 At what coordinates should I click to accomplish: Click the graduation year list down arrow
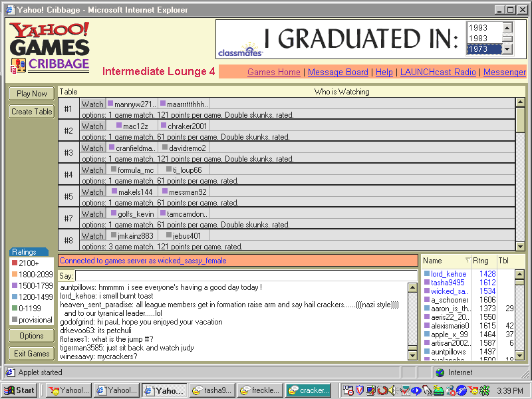pyautogui.click(x=507, y=49)
